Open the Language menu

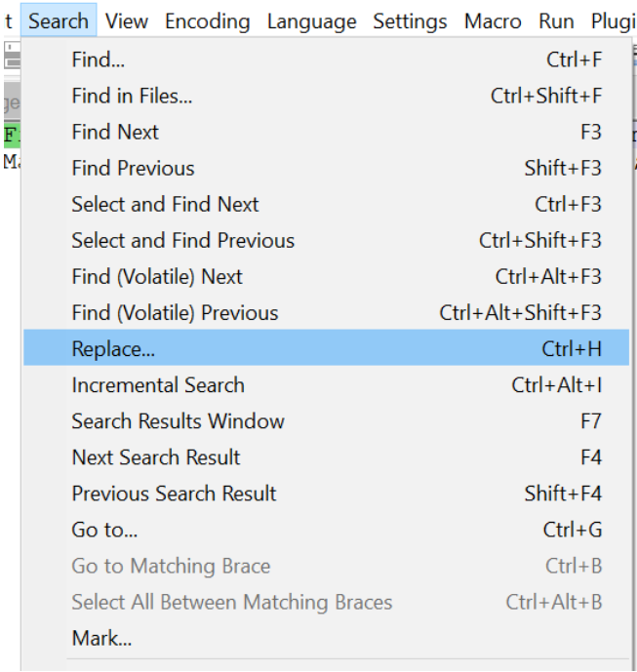coord(311,20)
